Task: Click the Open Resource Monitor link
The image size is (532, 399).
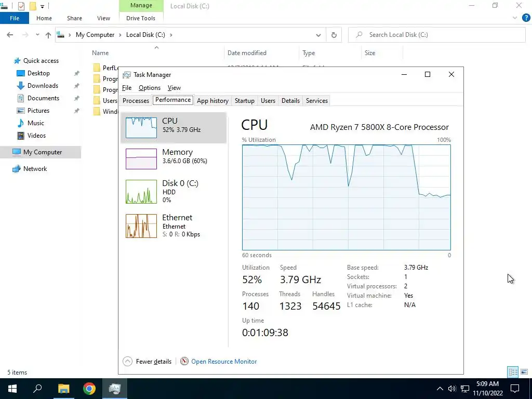Action: [x=224, y=362]
